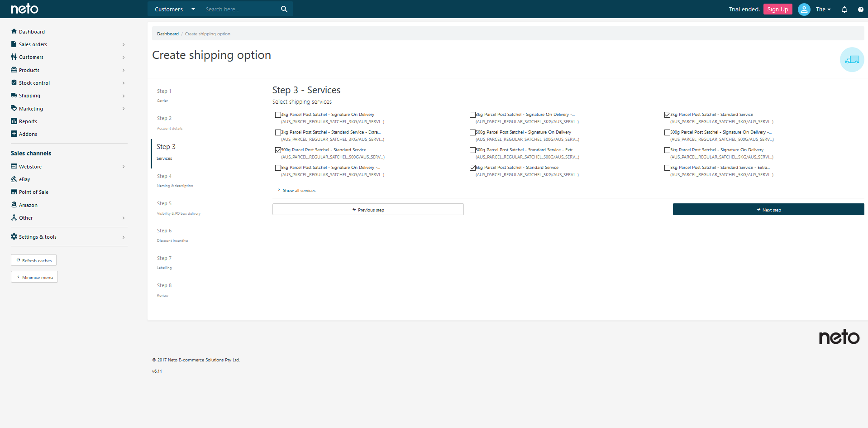Expand Customers submenu chevron in sidebar
The image size is (868, 428).
click(124, 57)
